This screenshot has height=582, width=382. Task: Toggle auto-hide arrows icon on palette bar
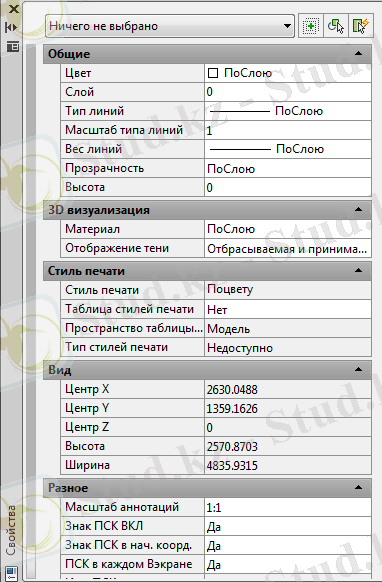12,27
